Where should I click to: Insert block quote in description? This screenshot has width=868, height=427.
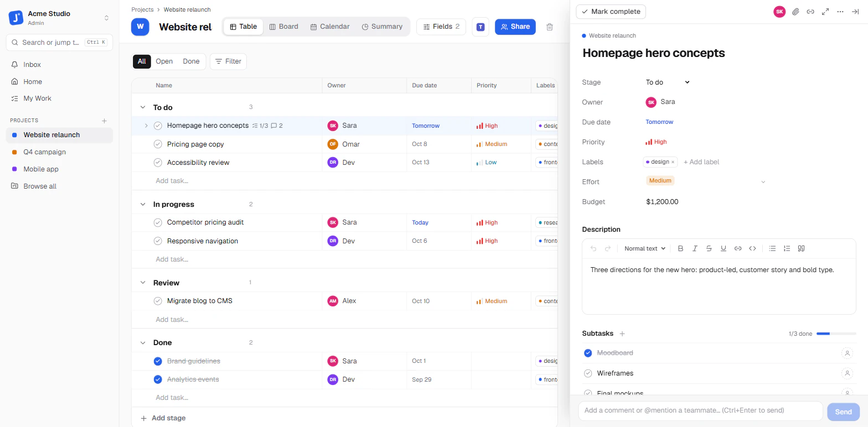(x=801, y=248)
